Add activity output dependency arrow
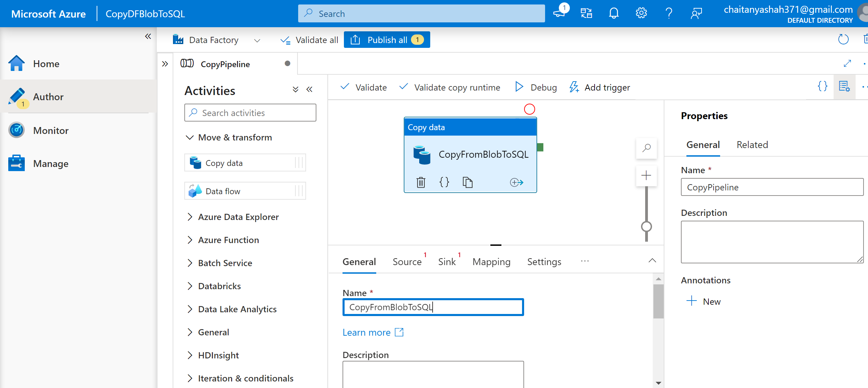Viewport: 868px width, 388px height. (517, 182)
